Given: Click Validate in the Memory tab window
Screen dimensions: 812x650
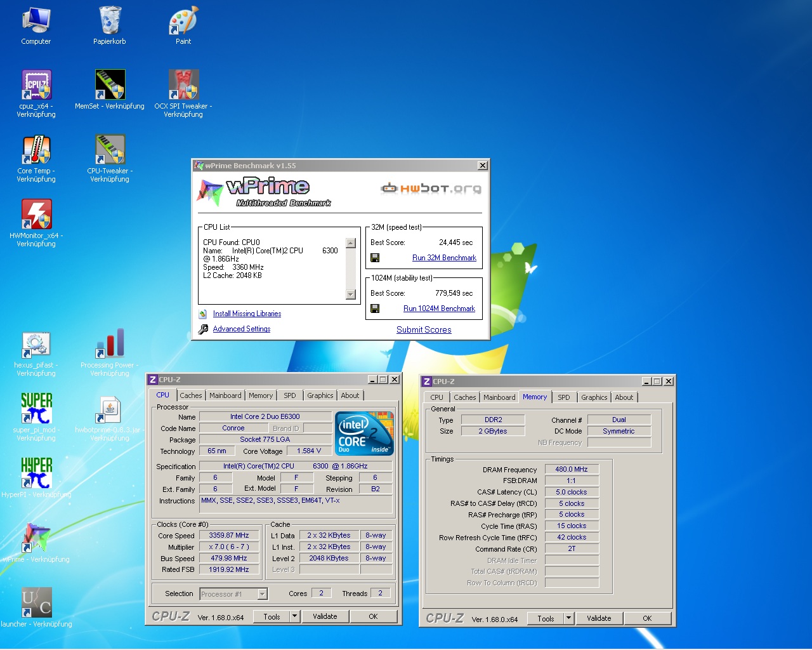Looking at the screenshot, I should [x=599, y=618].
